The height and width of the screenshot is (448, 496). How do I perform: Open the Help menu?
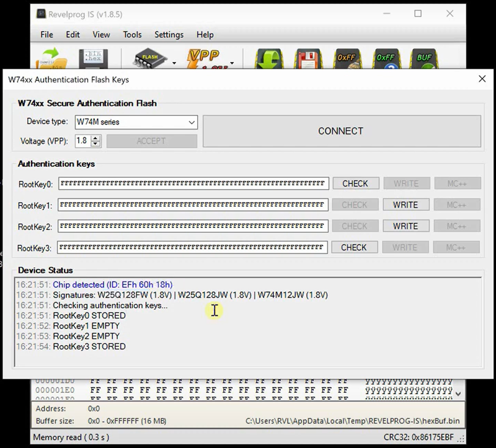point(205,35)
